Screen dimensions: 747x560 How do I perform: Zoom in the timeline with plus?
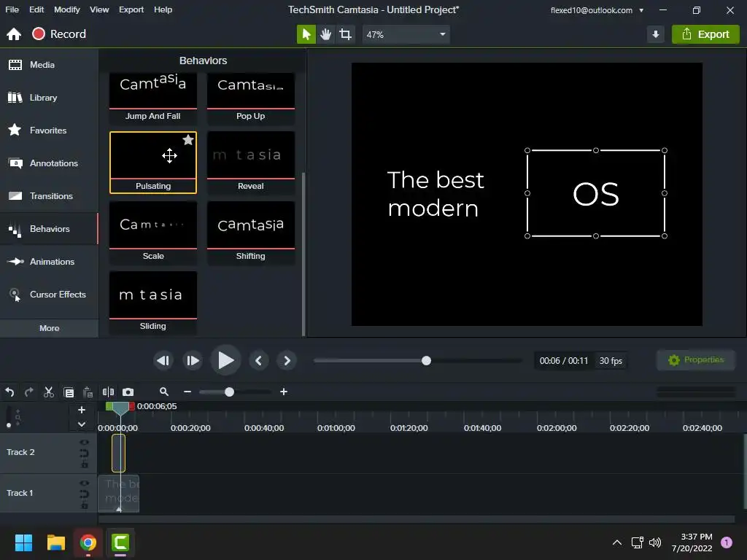pos(284,392)
